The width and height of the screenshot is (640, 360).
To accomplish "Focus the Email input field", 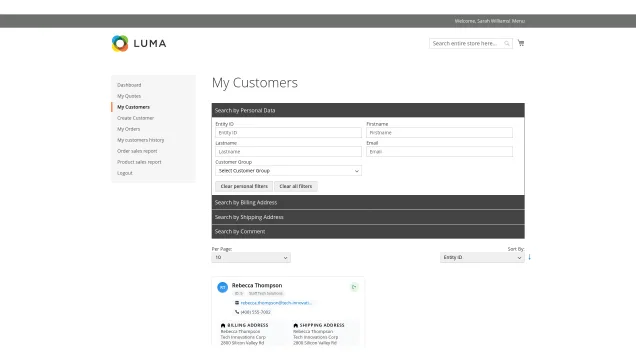I will pyautogui.click(x=439, y=152).
